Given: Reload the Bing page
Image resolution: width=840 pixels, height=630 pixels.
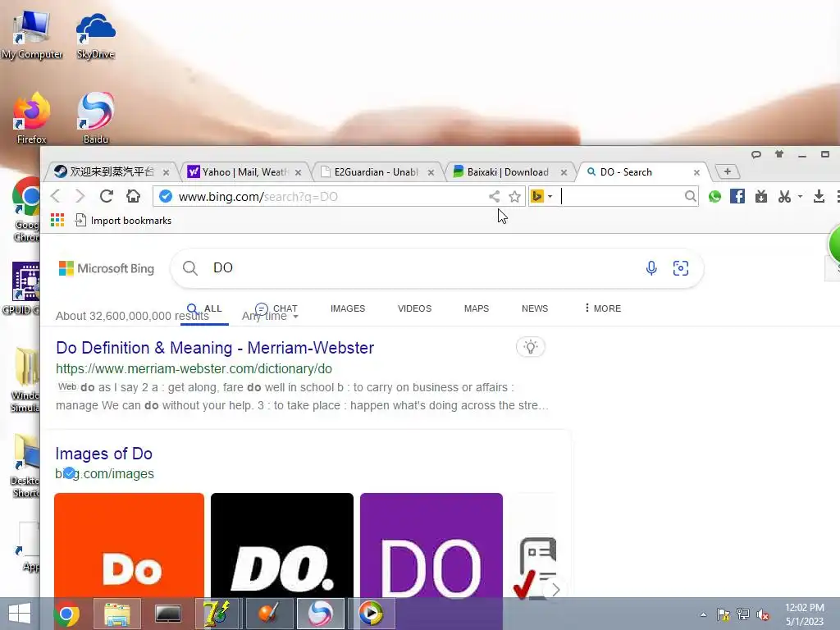Looking at the screenshot, I should coord(106,196).
